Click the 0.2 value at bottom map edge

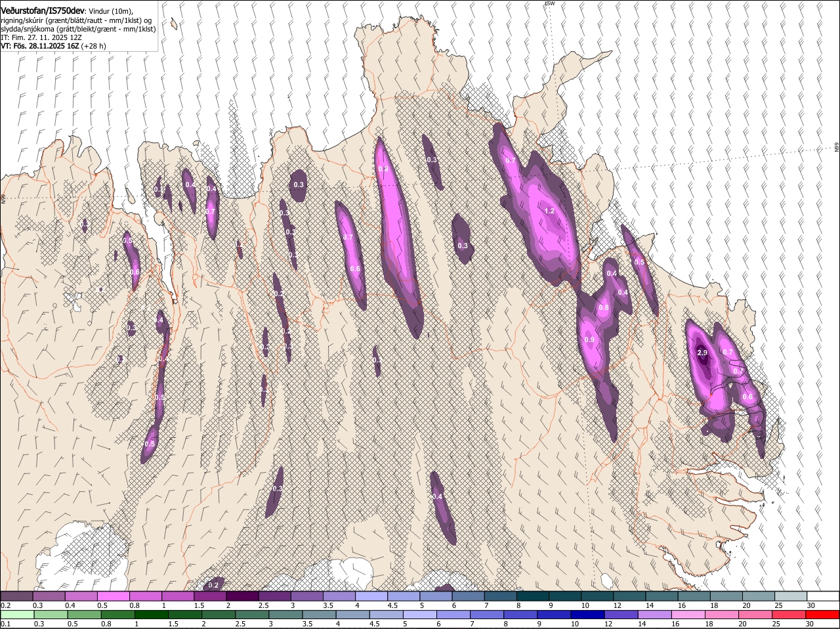[x=213, y=585]
